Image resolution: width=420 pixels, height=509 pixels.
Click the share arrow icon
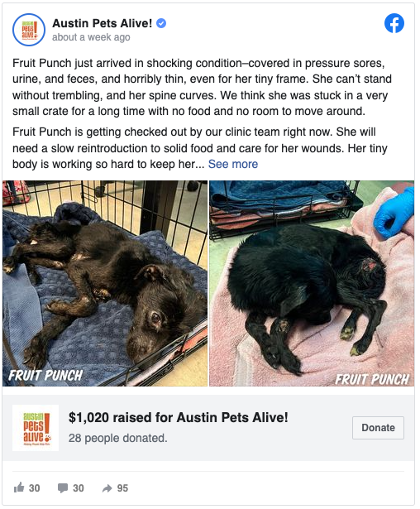[x=107, y=488]
